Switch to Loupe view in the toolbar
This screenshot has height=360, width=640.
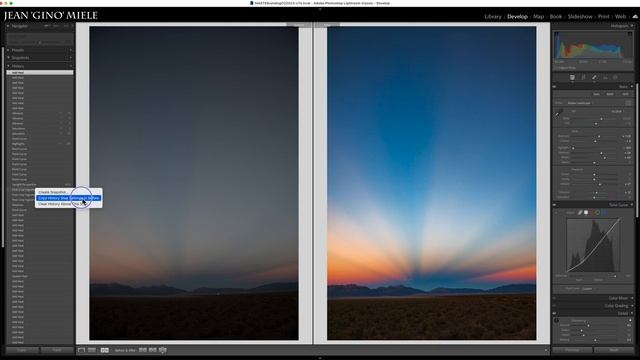82,350
